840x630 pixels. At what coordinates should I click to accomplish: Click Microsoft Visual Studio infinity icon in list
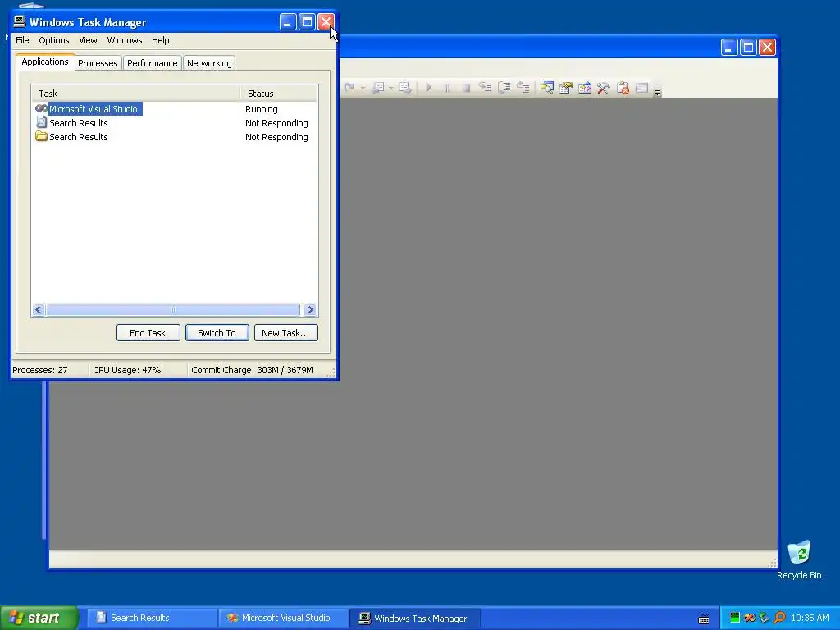(x=41, y=109)
